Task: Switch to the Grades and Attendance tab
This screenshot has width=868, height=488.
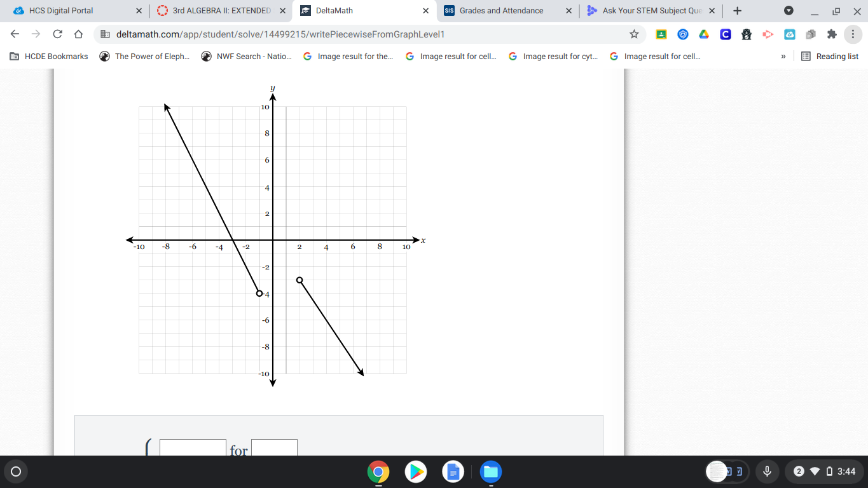Action: (x=502, y=11)
